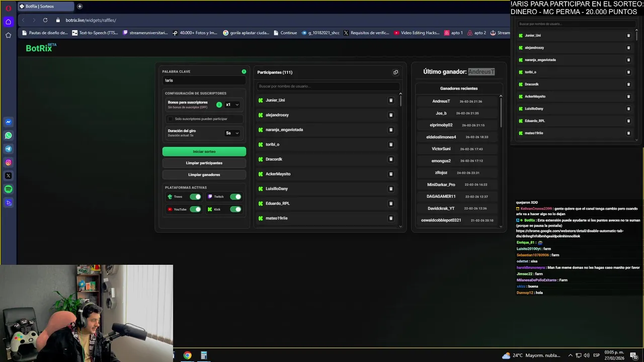Click recent winner row Jos_b

(457, 113)
